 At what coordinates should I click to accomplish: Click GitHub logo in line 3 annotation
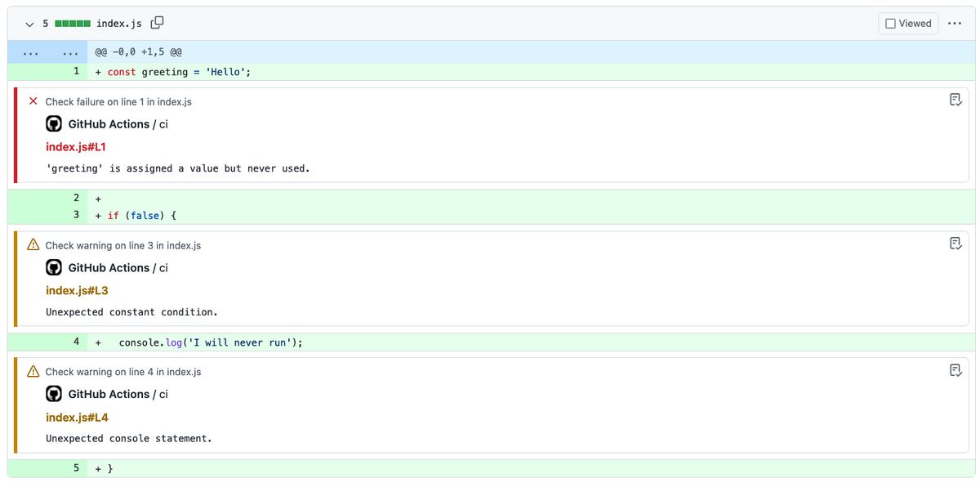point(54,268)
